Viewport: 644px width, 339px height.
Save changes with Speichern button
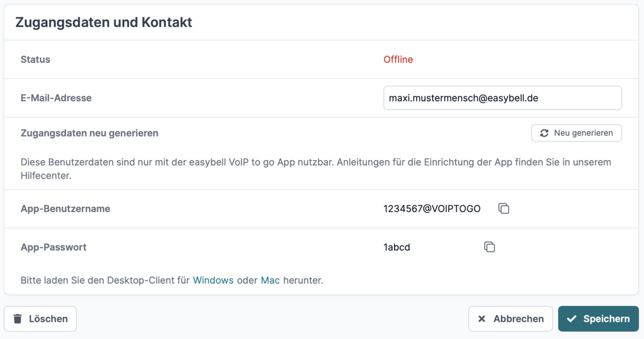tap(598, 319)
